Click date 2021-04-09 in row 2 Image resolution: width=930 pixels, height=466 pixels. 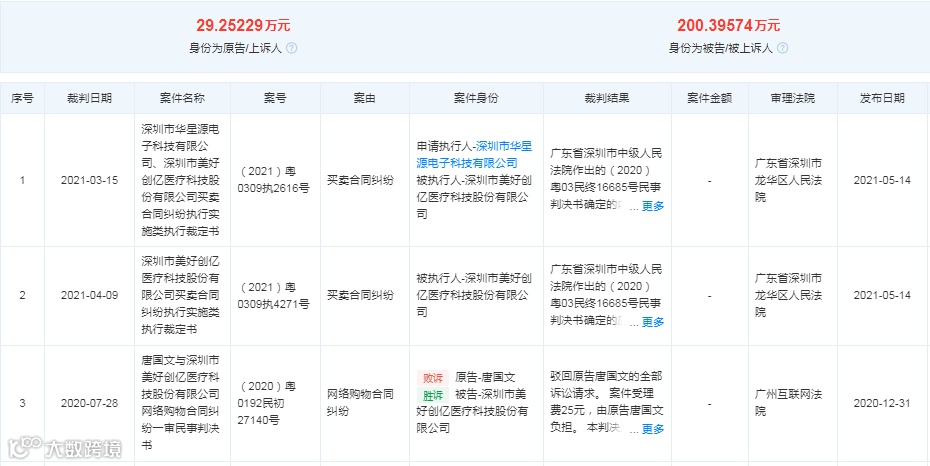90,296
